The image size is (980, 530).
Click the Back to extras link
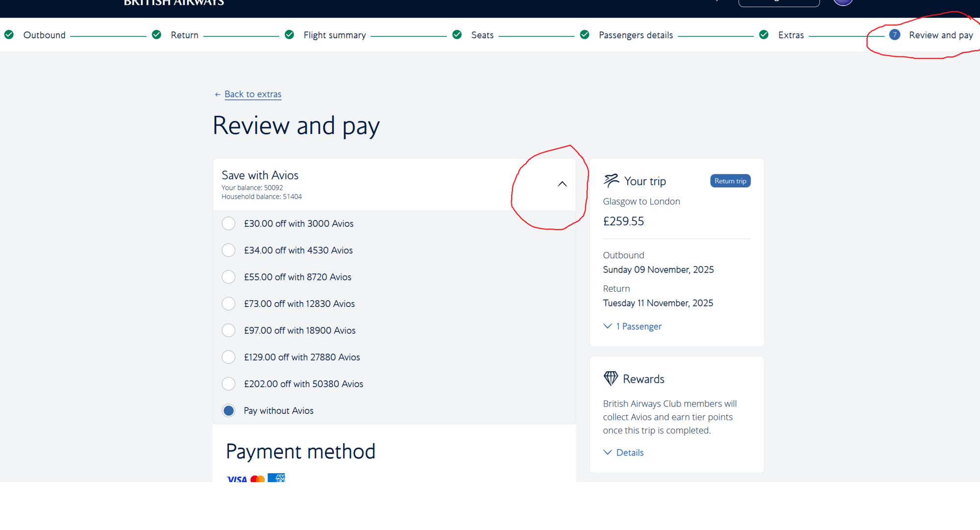pyautogui.click(x=253, y=94)
